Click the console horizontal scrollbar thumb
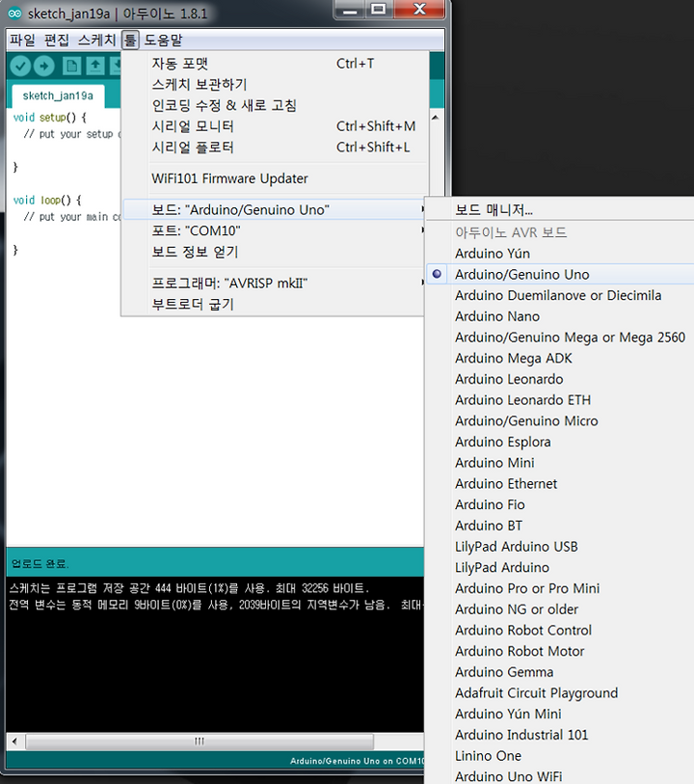This screenshot has height=784, width=694. click(200, 741)
